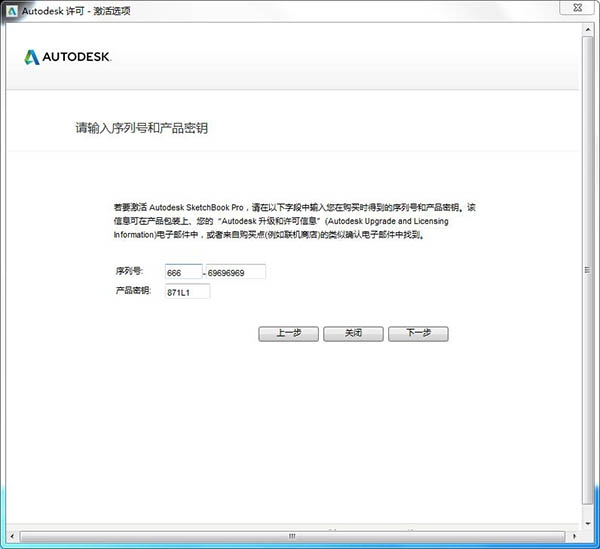
Task: Proceed with the 下一步 button
Action: coord(418,334)
